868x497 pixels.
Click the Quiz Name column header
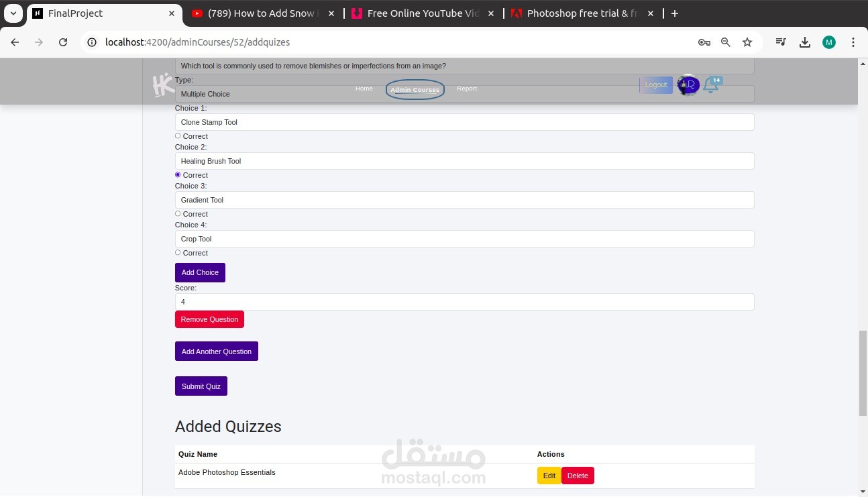coord(198,454)
